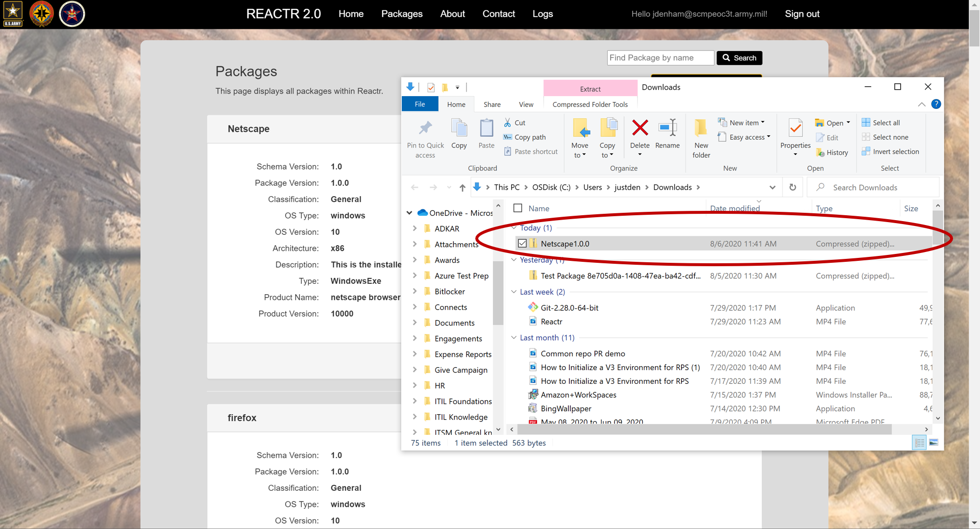
Task: Click the Rename icon
Action: pyautogui.click(x=667, y=128)
